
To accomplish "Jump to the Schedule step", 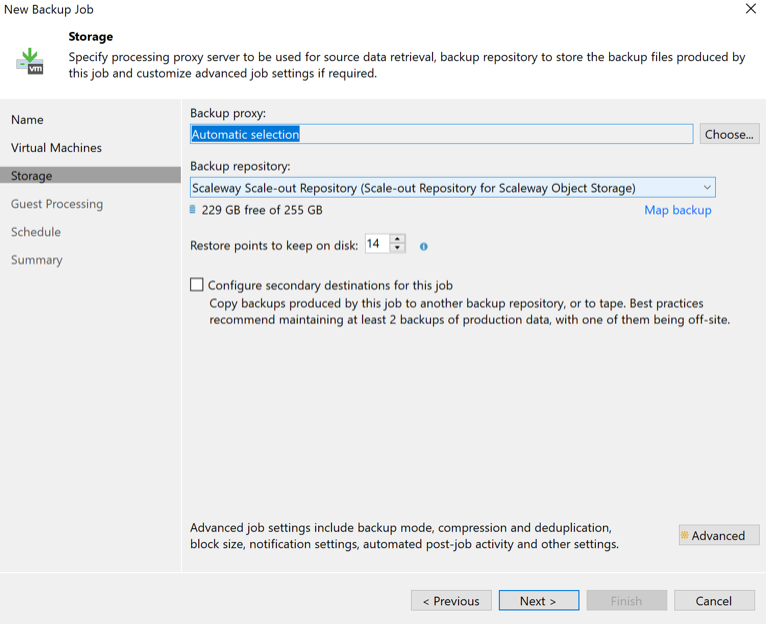I will 36,232.
